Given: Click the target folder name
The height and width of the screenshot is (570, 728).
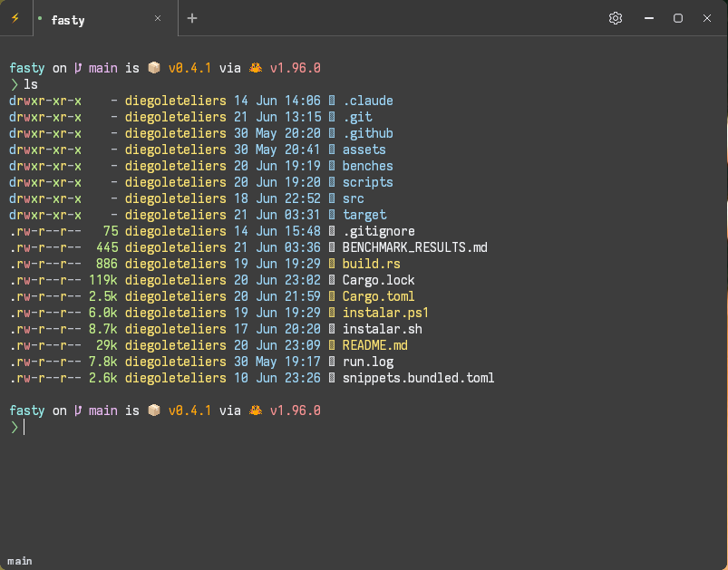Looking at the screenshot, I should click(x=364, y=215).
